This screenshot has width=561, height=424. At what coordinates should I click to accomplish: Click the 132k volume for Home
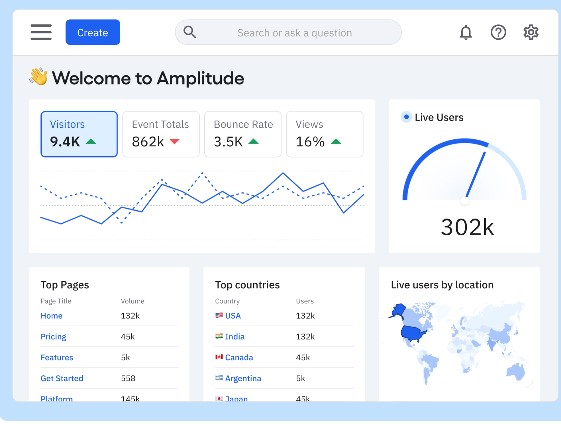[x=130, y=316]
